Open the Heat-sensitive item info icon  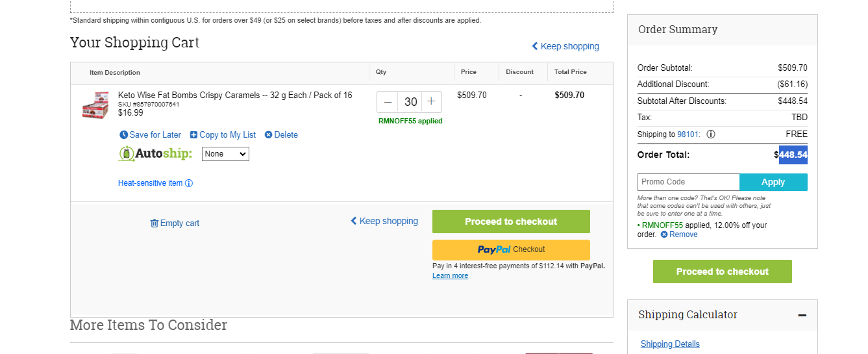click(x=189, y=183)
